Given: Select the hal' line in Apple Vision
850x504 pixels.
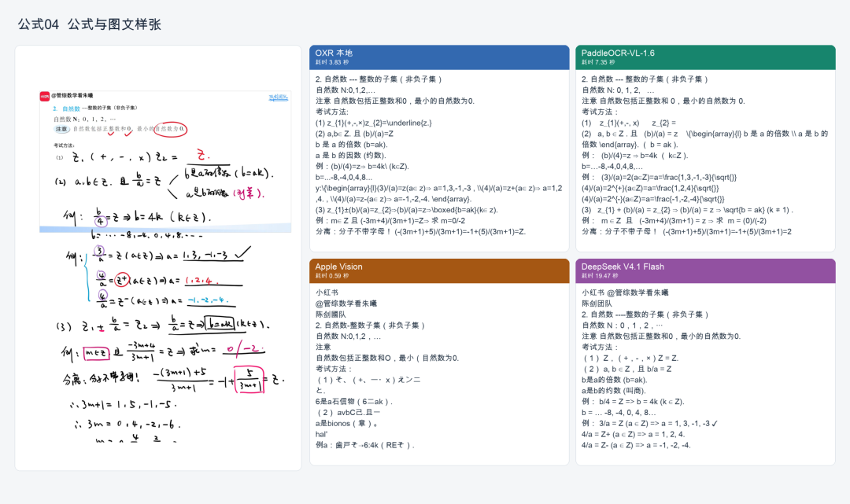Looking at the screenshot, I should click(321, 434).
